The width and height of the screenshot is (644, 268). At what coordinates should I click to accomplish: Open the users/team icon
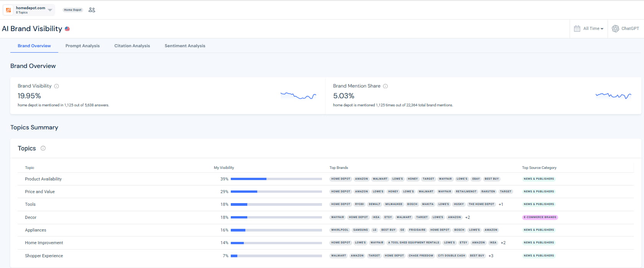click(92, 10)
